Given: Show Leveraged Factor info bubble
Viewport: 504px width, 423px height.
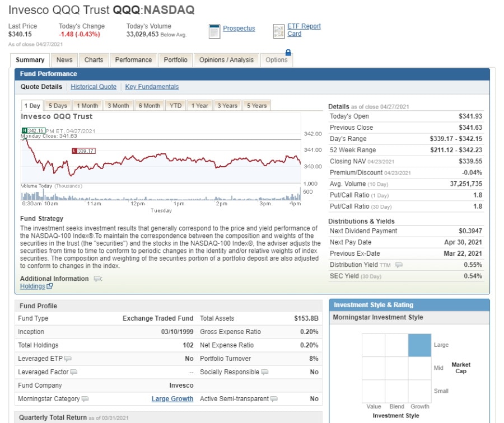Looking at the screenshot, I should point(73,372).
